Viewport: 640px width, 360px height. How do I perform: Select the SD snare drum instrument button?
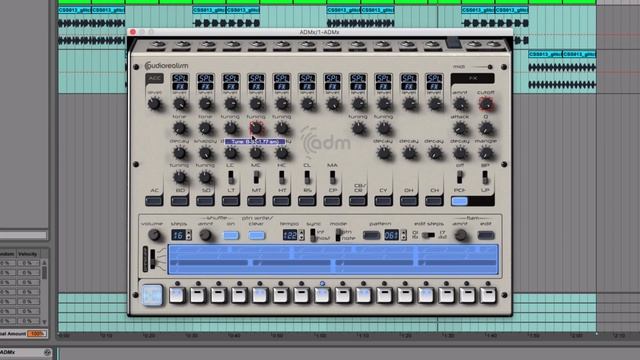pos(205,201)
